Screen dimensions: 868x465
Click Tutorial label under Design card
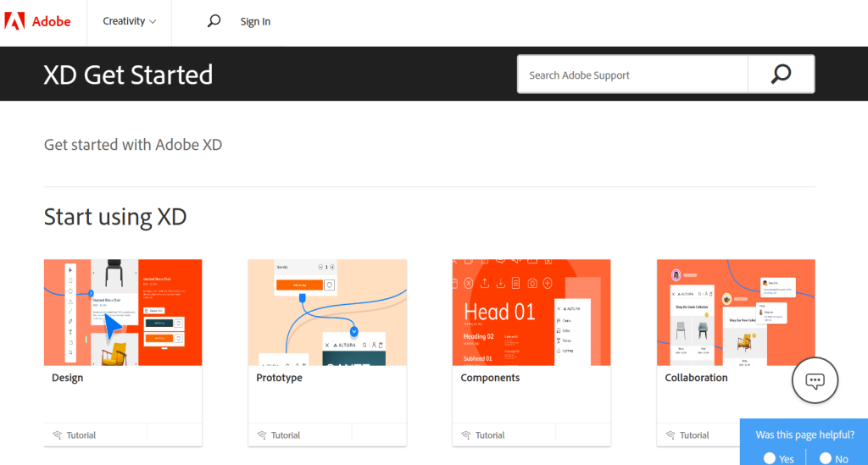tap(81, 435)
